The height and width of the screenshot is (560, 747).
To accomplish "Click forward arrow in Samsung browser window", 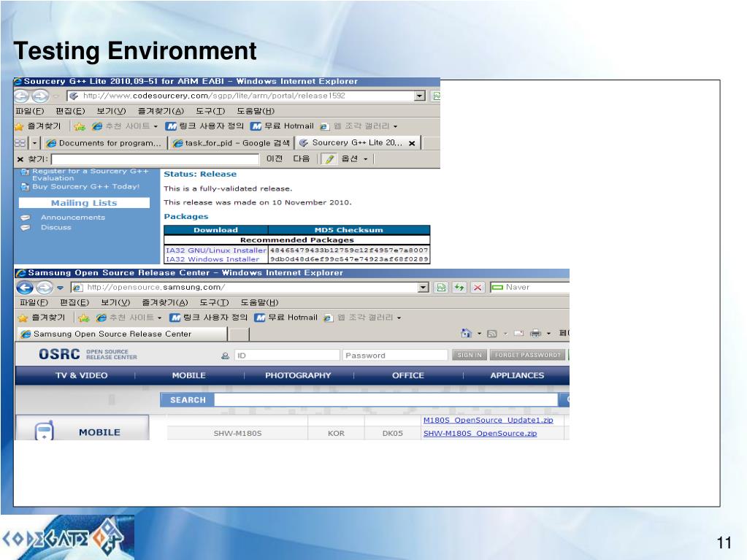I will (45, 288).
